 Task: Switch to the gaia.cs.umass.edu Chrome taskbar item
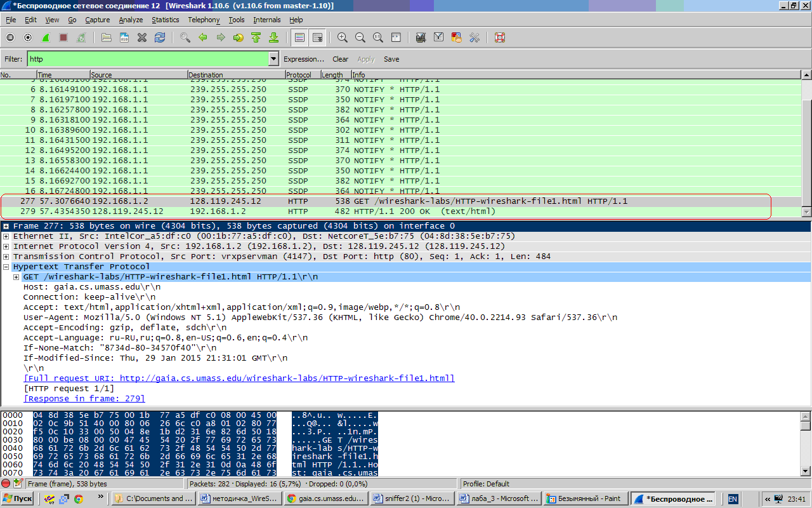pyautogui.click(x=325, y=498)
